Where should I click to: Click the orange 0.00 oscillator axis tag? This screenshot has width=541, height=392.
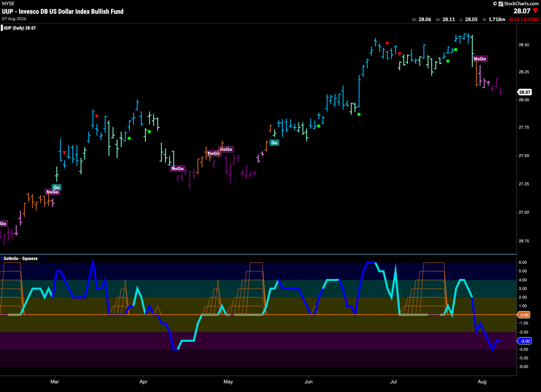tap(524, 315)
